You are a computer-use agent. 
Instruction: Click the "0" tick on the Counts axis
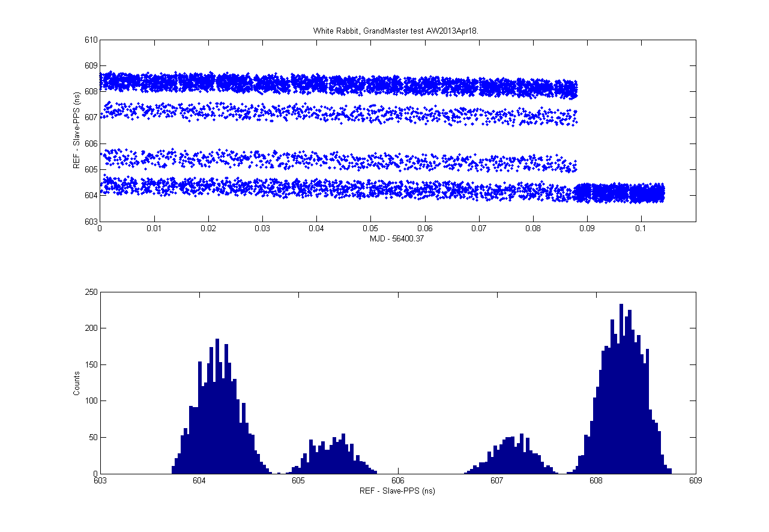pos(95,474)
